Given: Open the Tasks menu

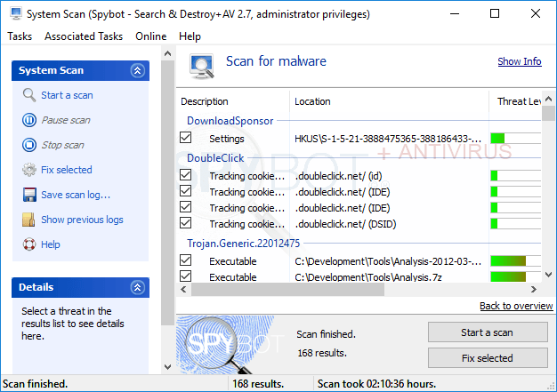Looking at the screenshot, I should click(20, 36).
